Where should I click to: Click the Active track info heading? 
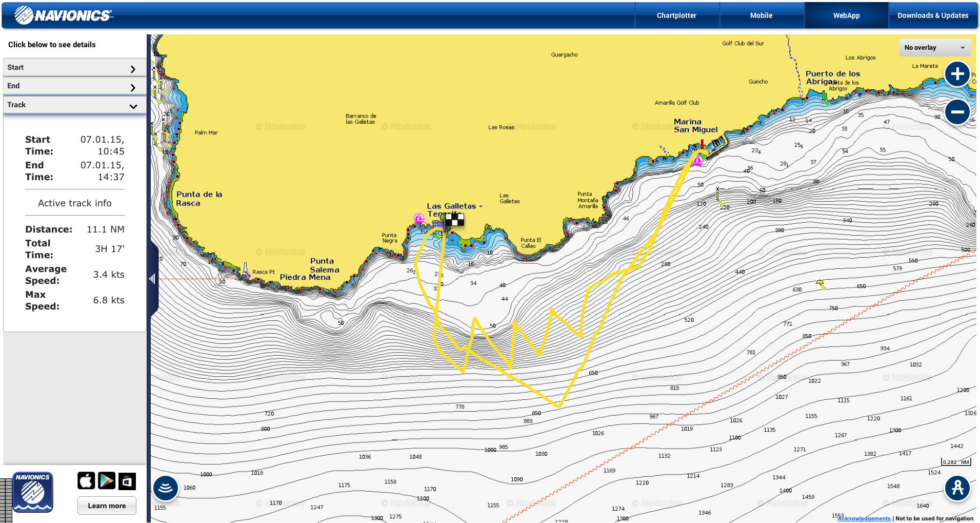coord(75,203)
